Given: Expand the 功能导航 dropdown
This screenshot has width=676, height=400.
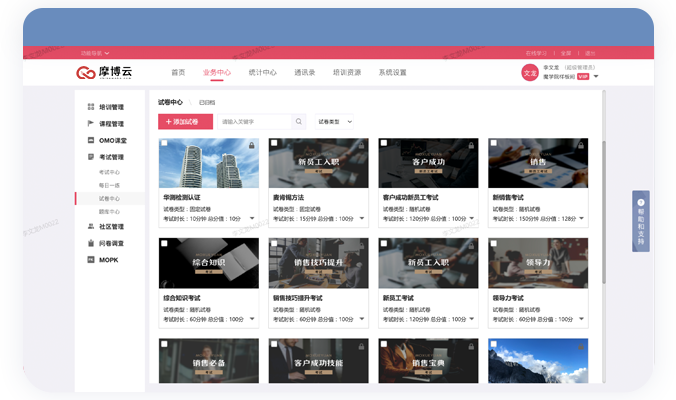Looking at the screenshot, I should [x=95, y=53].
